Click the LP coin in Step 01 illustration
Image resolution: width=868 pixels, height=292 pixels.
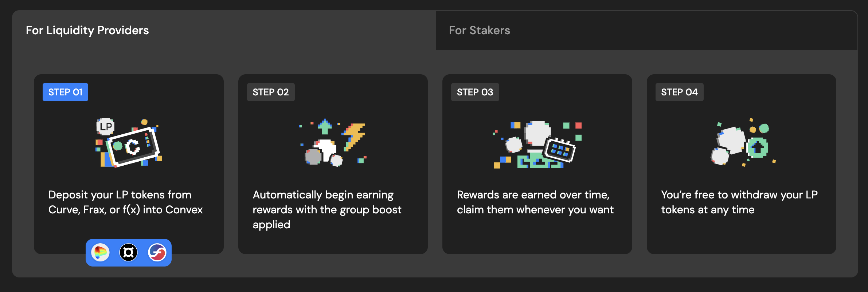pyautogui.click(x=105, y=127)
